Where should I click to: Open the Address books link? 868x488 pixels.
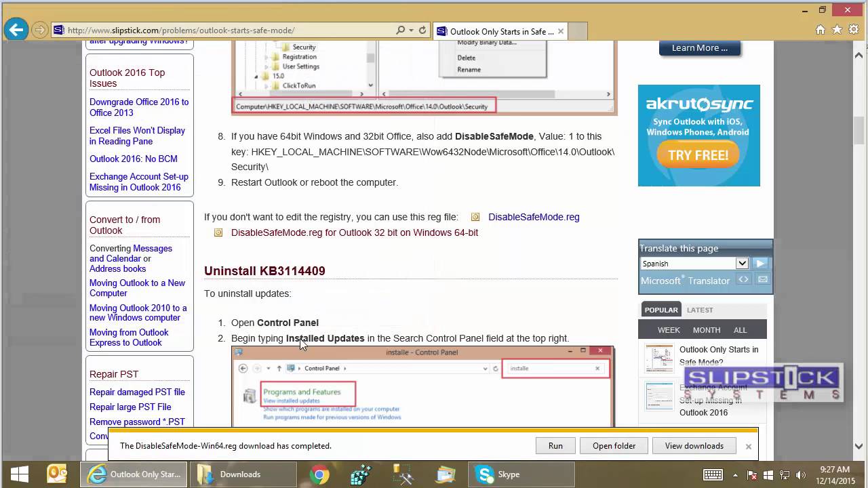117,268
